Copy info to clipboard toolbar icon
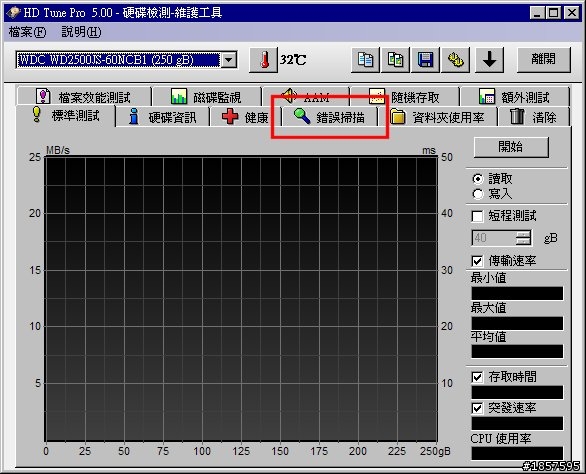This screenshot has height=474, width=586. (x=365, y=60)
